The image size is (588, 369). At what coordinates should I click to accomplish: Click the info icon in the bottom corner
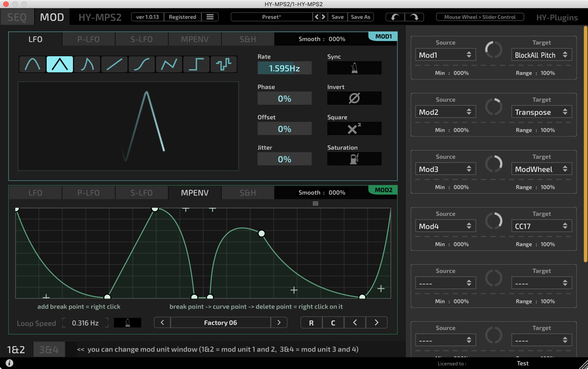point(9,362)
